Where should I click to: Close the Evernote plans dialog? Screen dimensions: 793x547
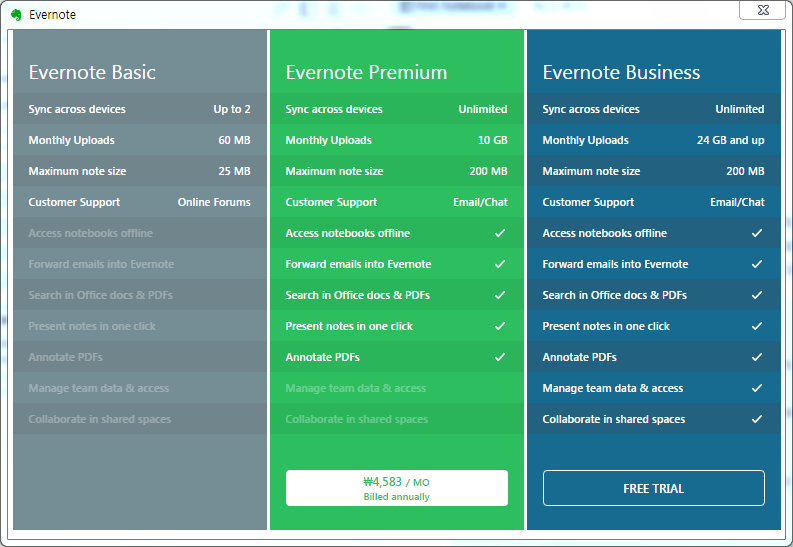(x=763, y=10)
